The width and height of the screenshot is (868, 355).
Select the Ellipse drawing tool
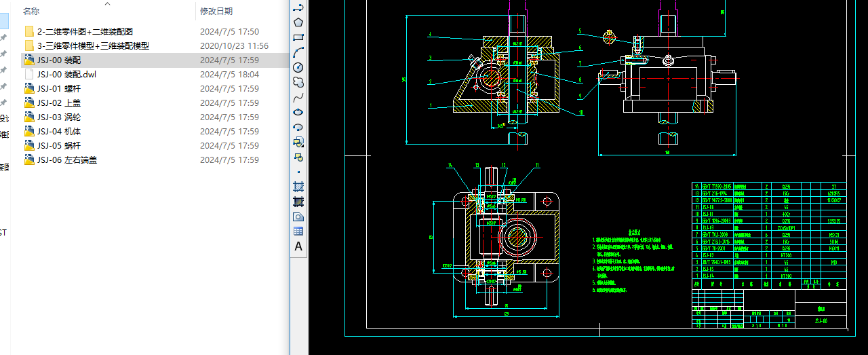(x=298, y=112)
